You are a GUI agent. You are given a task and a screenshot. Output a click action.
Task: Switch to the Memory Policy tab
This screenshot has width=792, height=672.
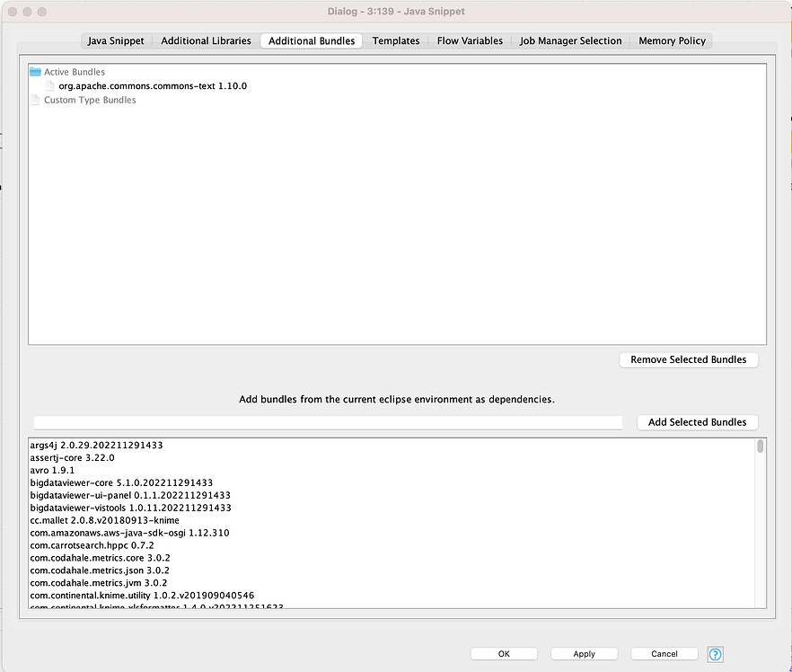(x=672, y=40)
